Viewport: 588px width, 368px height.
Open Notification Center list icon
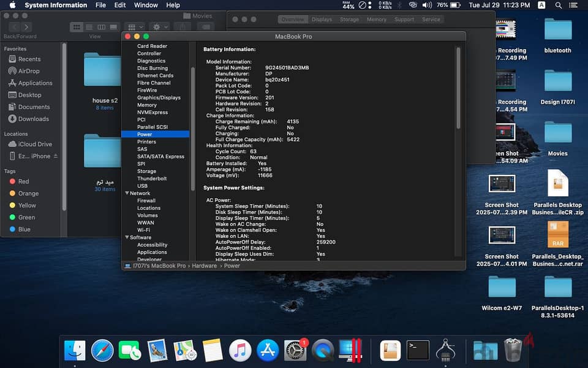(x=573, y=6)
